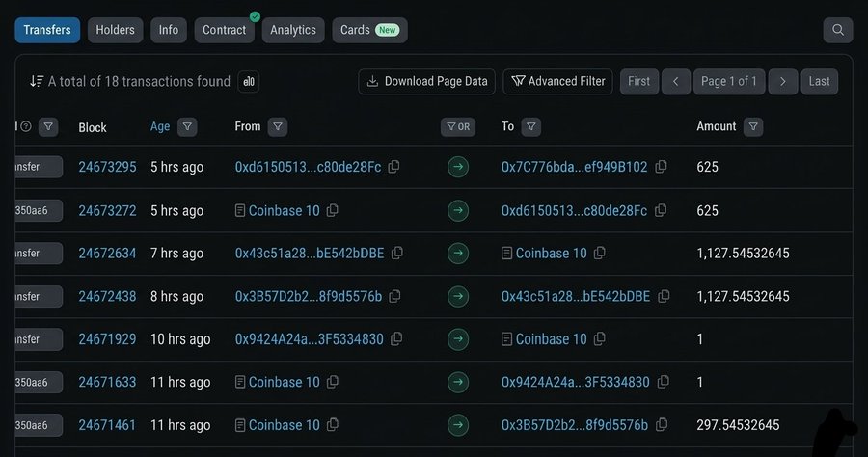
Task: Copy Coinbase 10 To address in block 24671929 row
Action: [x=600, y=338]
